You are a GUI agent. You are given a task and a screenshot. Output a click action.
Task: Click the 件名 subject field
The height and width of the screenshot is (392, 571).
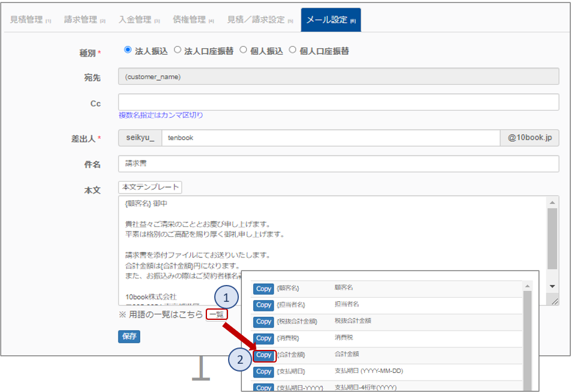pyautogui.click(x=338, y=164)
